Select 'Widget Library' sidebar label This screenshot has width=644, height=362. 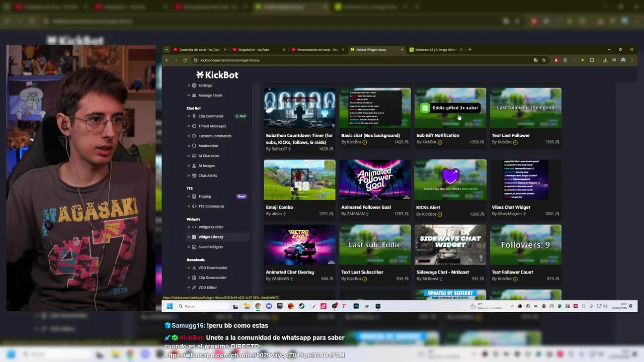tap(211, 237)
